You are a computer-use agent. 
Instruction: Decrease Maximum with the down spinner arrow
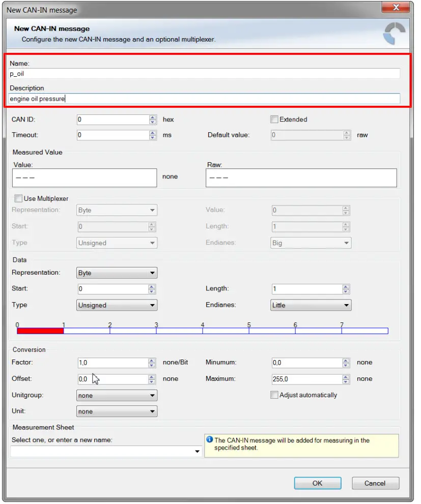coord(346,382)
